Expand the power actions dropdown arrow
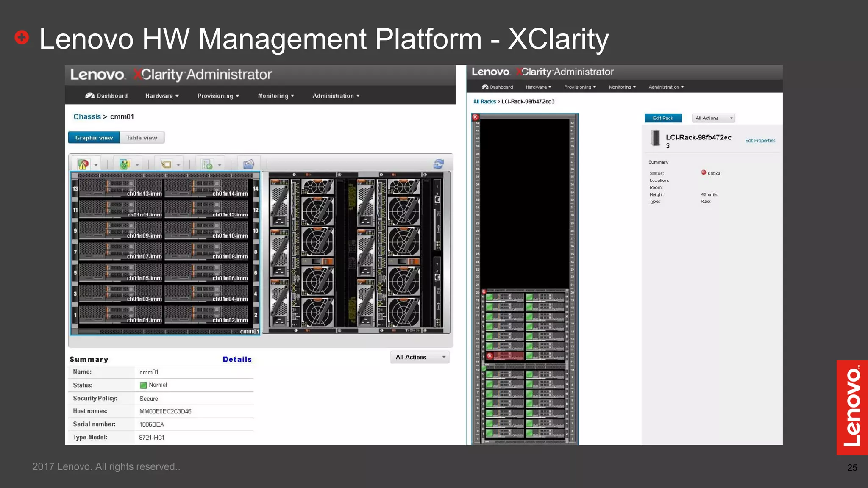 pos(137,165)
